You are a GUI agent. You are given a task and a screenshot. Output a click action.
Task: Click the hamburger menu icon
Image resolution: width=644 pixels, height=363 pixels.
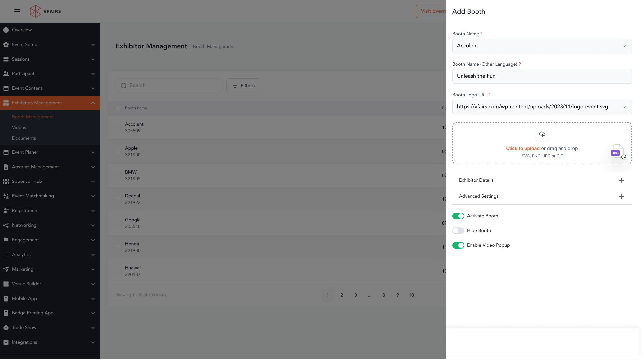coord(17,11)
